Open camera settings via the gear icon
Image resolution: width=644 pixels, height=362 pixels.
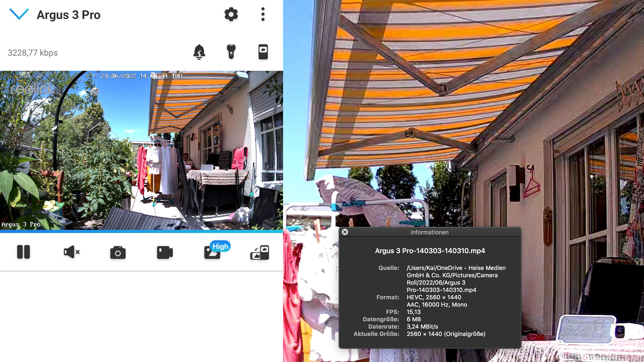coord(231,14)
